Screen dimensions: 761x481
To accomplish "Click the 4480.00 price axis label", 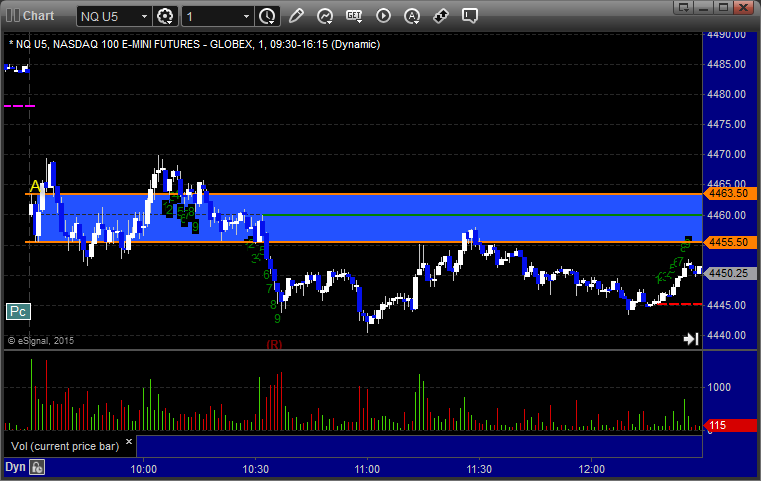I will point(727,94).
